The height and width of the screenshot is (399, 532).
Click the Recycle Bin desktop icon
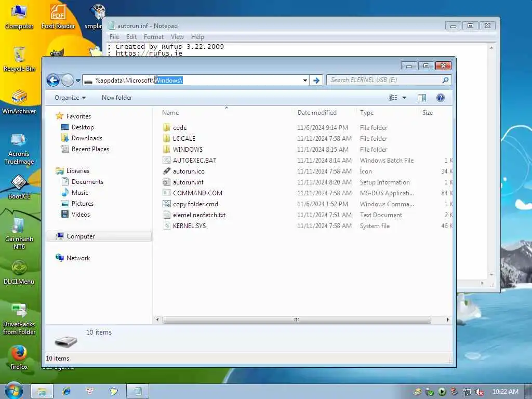(x=19, y=59)
